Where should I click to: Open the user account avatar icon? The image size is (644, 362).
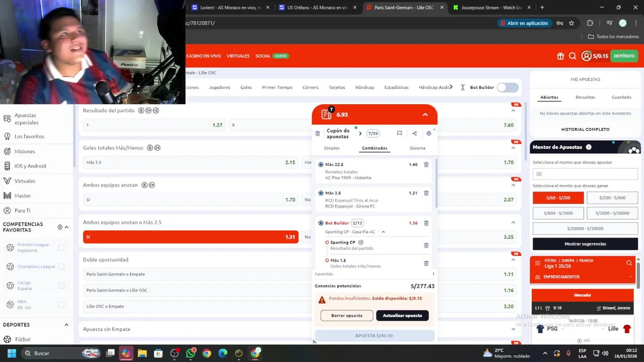pos(586,56)
